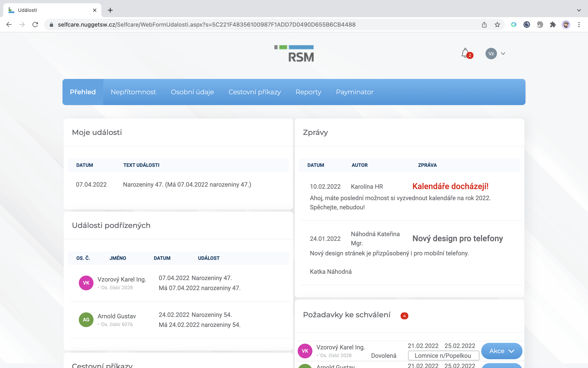Click the Lomnice n/Popelkou field

click(443, 356)
